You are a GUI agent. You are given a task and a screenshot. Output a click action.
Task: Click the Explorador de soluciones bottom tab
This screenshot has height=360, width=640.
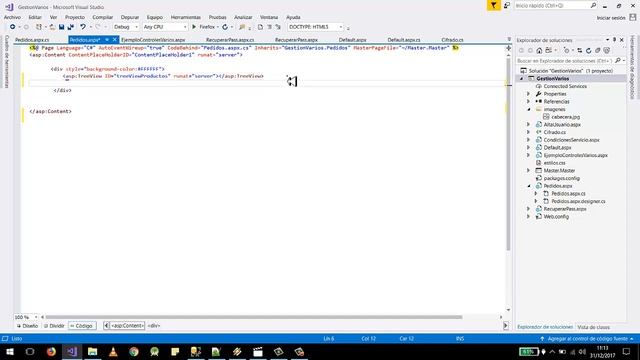point(544,327)
